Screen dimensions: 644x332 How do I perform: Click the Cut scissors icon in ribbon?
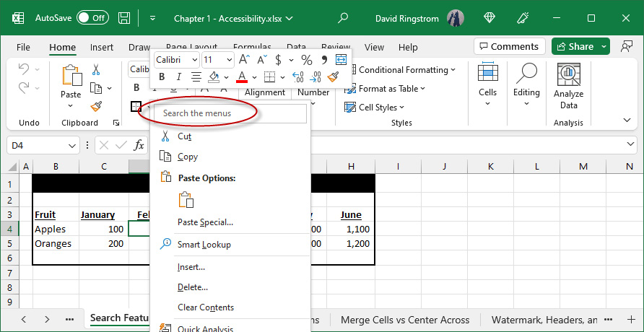pos(96,69)
